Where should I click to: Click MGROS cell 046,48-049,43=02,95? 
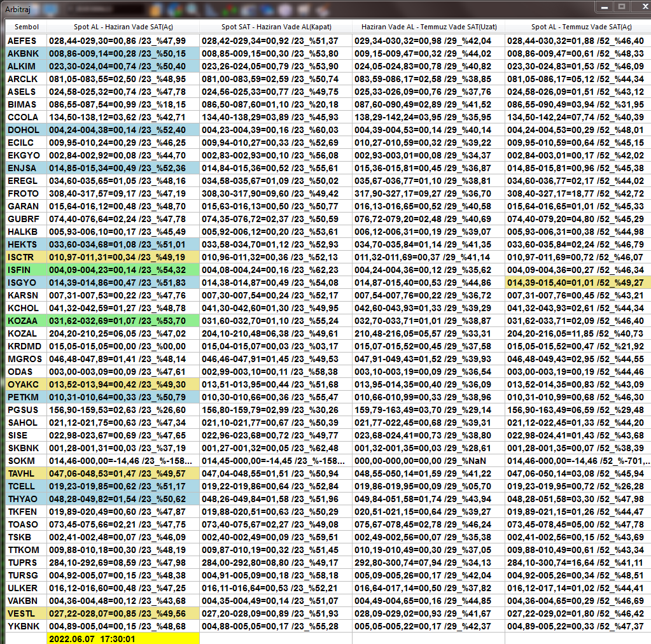578,359
